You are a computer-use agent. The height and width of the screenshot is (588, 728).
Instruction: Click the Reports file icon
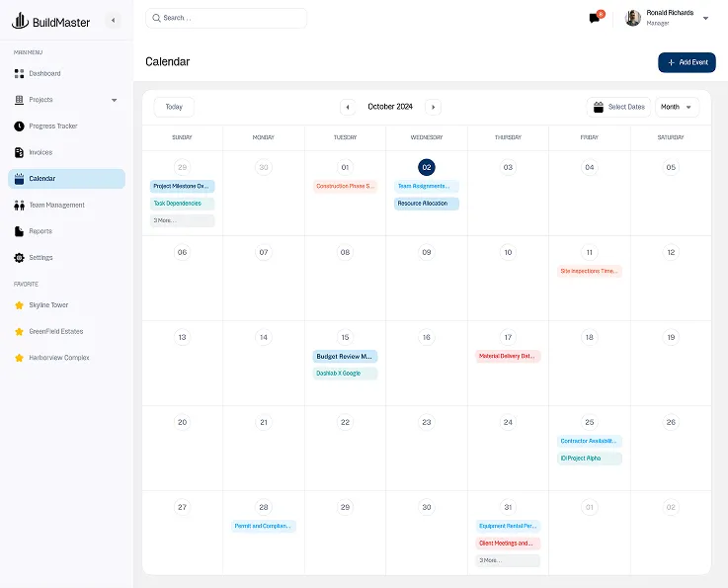(x=20, y=231)
